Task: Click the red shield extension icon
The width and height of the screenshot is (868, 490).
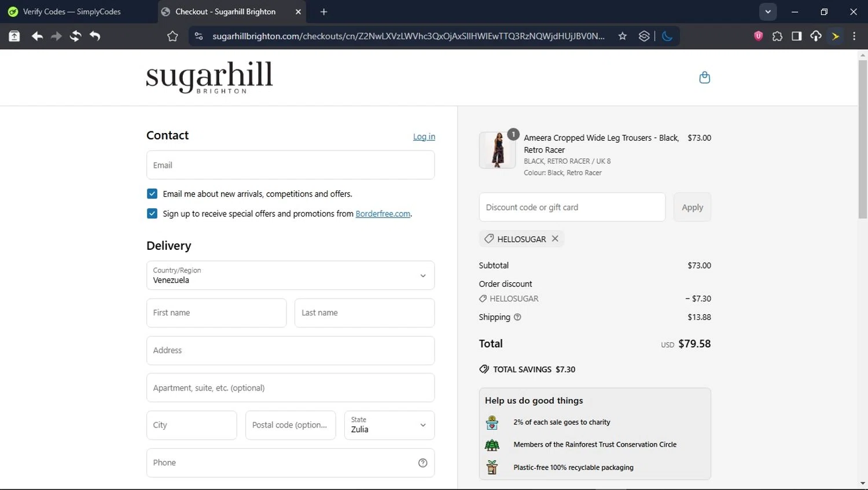Action: 758,36
